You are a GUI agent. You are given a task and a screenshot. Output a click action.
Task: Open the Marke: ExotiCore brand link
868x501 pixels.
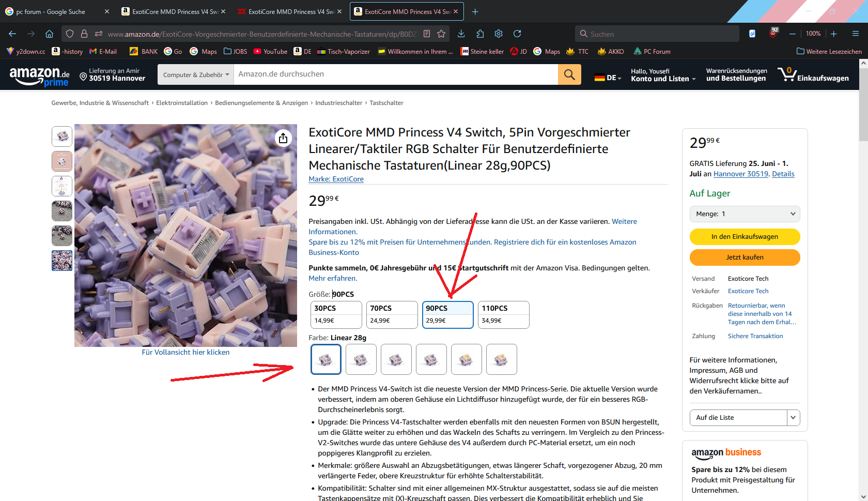(x=336, y=179)
